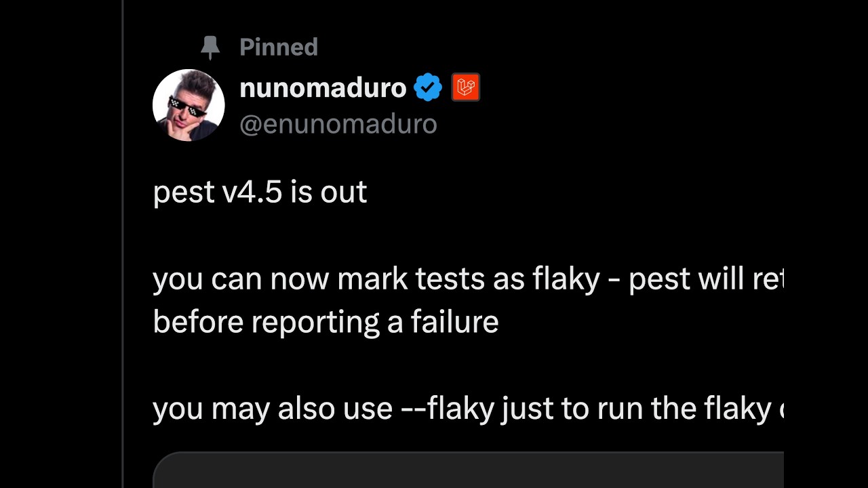Click the verified badge next to nunomaduro
The image size is (868, 488).
point(427,87)
